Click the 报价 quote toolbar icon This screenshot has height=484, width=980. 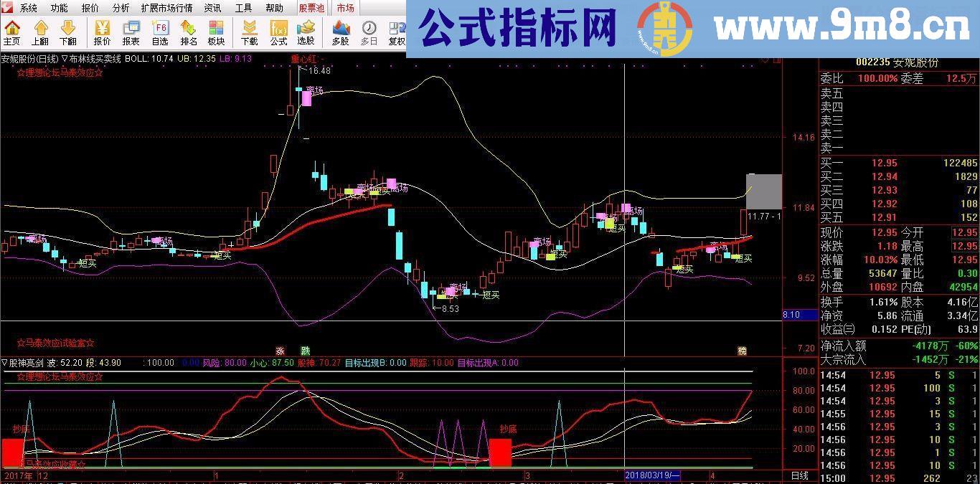[x=100, y=32]
